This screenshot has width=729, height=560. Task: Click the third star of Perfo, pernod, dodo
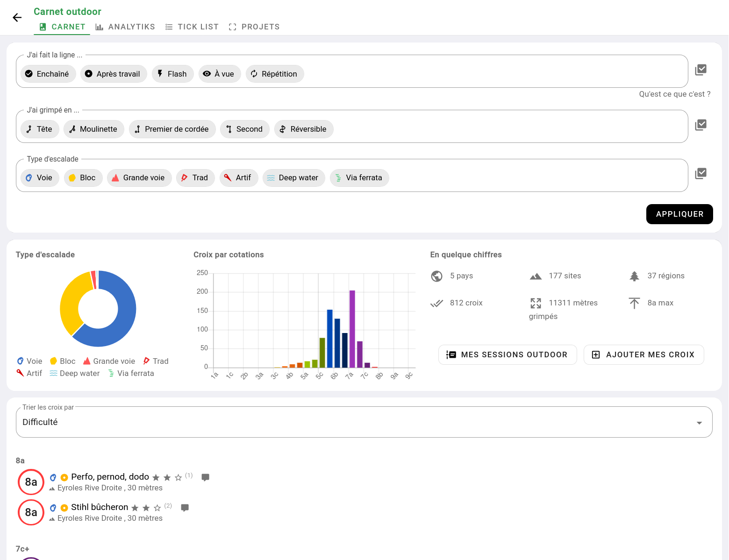178,478
